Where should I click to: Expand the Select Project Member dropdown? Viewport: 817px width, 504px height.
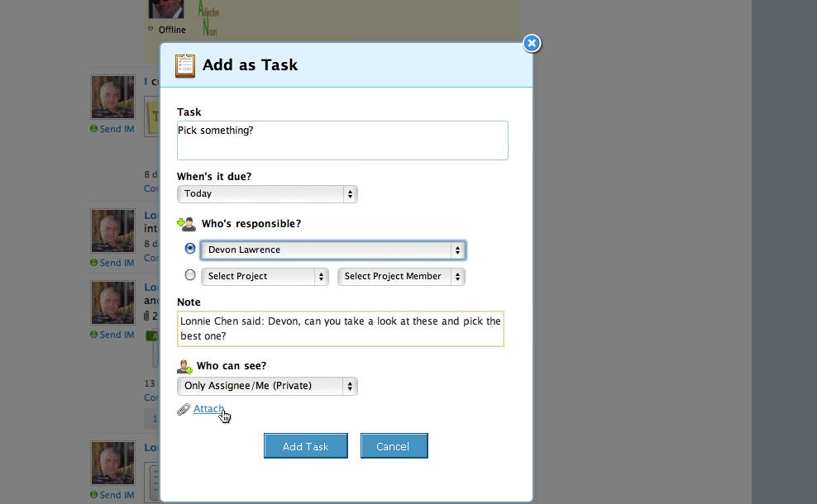click(401, 277)
